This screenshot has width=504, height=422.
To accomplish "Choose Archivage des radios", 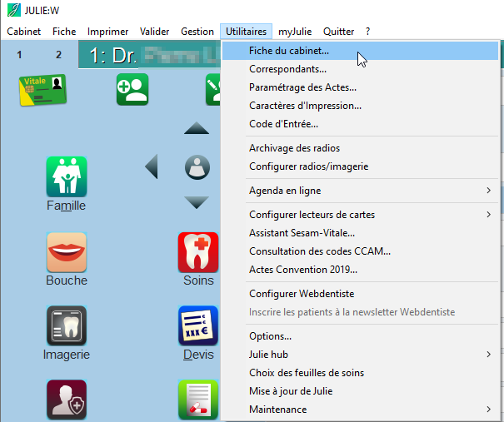I will coord(360,148).
